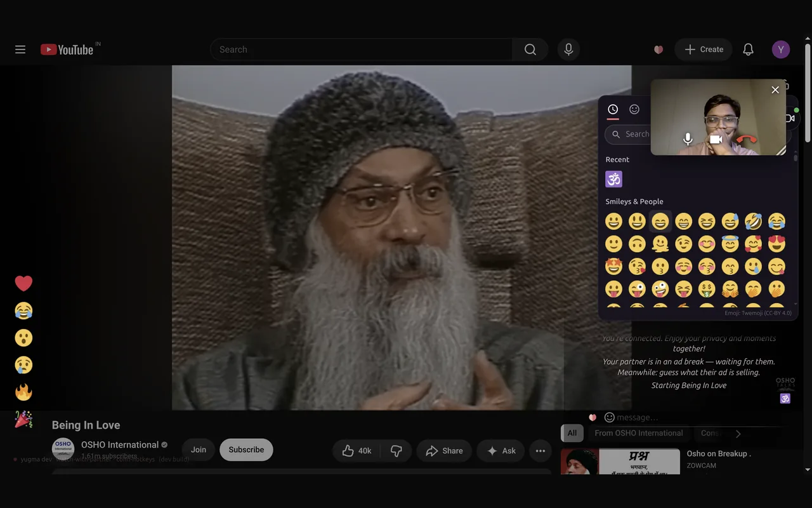The width and height of the screenshot is (812, 508).
Task: Hang up with the red phone button
Action: coord(747,139)
